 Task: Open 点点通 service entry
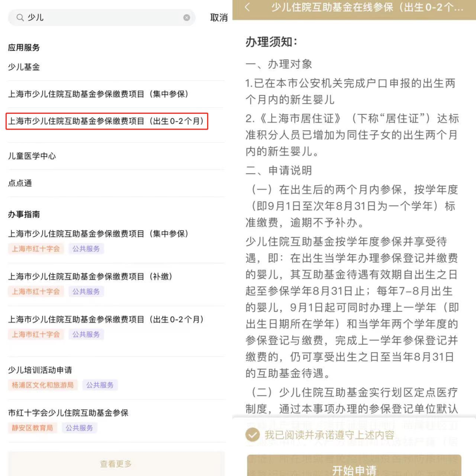coord(19,183)
